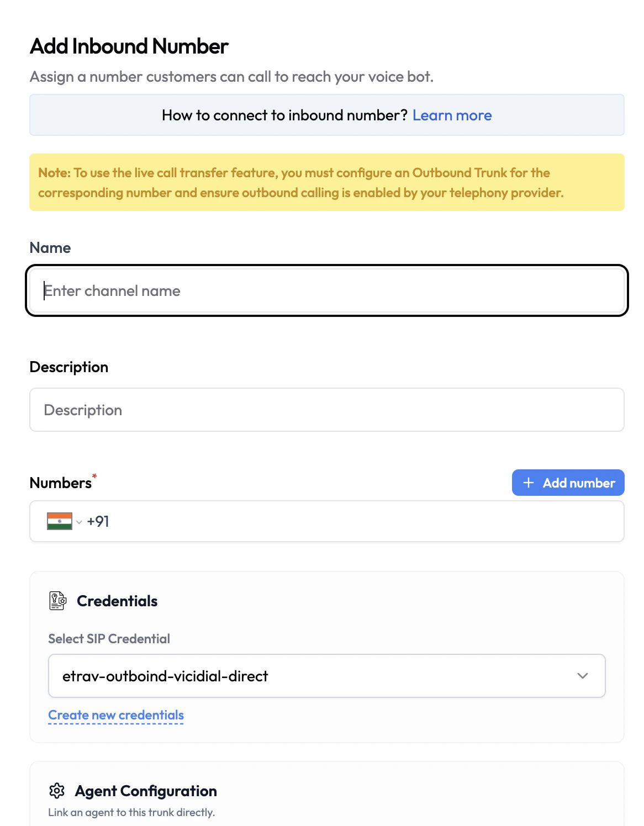
Task: Click the +91 phone number input
Action: 353,521
